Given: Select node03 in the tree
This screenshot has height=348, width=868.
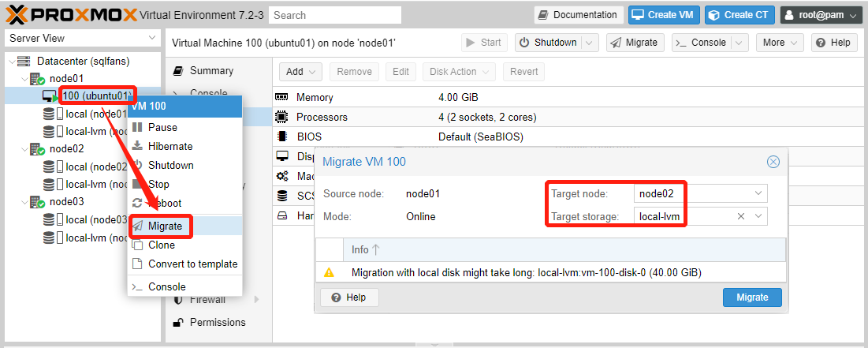Looking at the screenshot, I should tap(66, 202).
